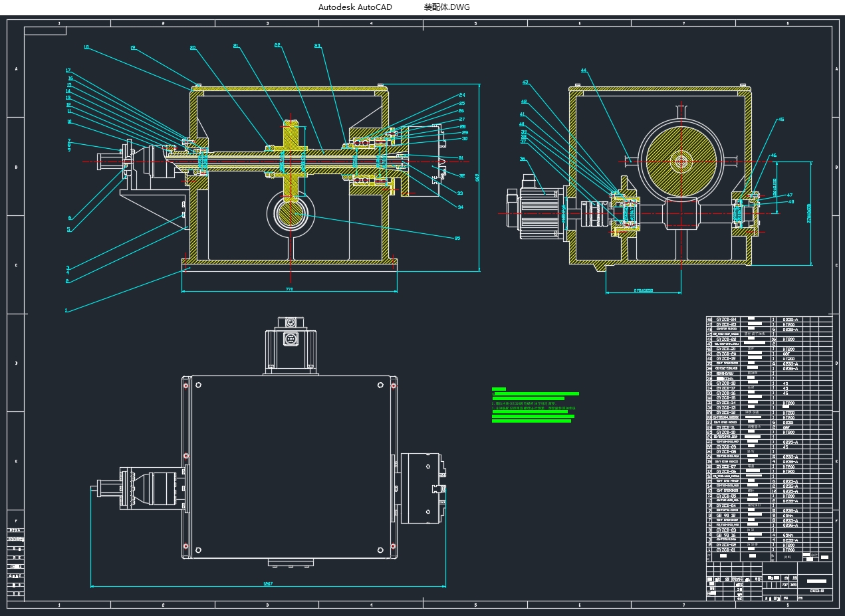Click part balloon number 44
This screenshot has height=616, width=845.
click(584, 70)
